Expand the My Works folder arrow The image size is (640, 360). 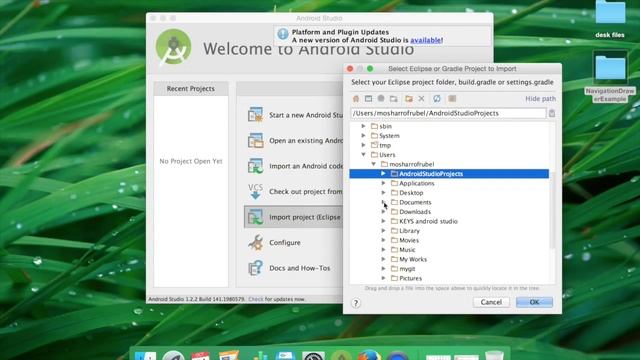383,259
